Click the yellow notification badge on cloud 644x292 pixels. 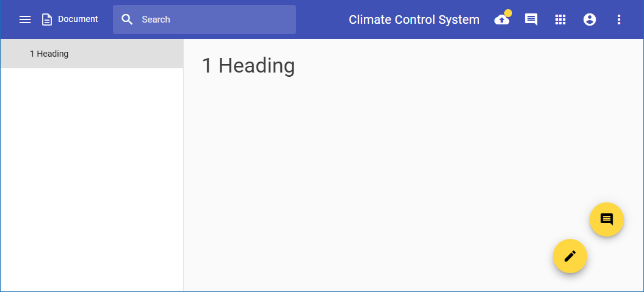click(508, 13)
